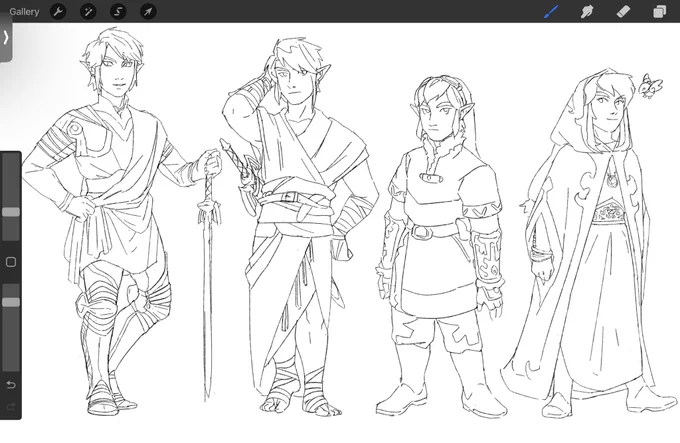The height and width of the screenshot is (443, 680).
Task: Click the brush opacity slider handle
Action: [11, 302]
